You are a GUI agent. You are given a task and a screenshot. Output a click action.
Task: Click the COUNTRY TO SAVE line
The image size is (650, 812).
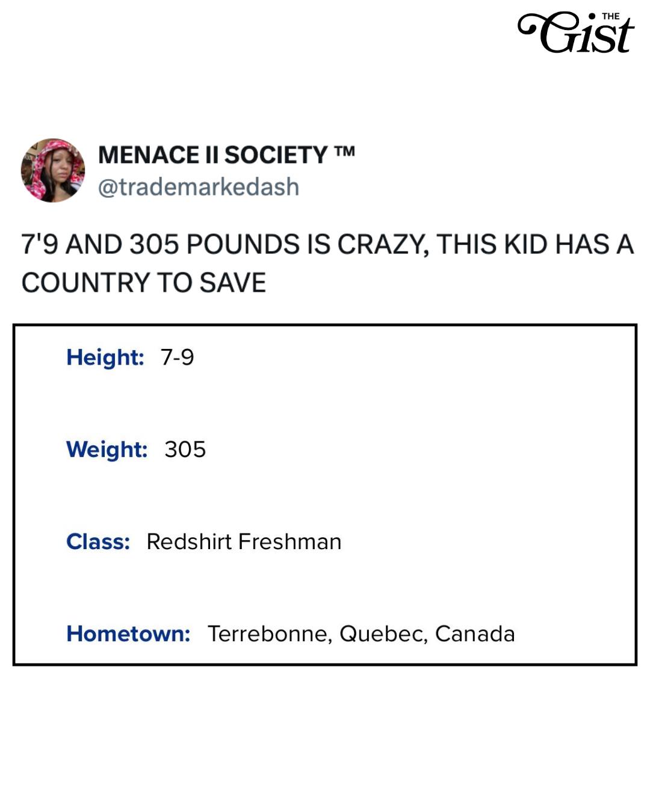point(144,282)
